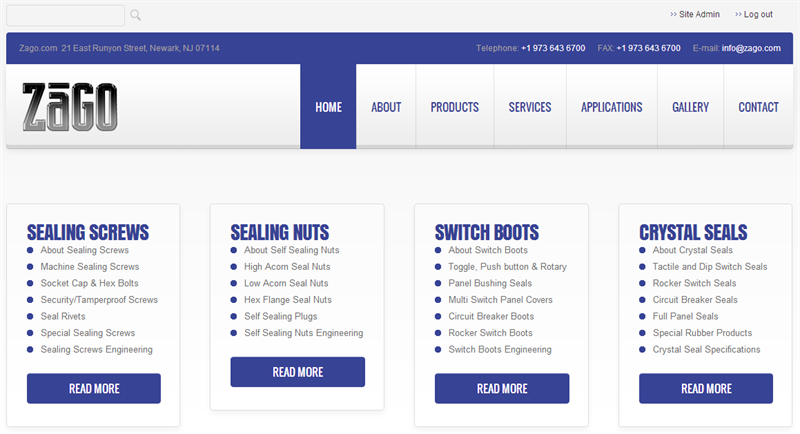Screen dimensions: 800x434
Task: Open the About menu item
Action: pyautogui.click(x=386, y=107)
